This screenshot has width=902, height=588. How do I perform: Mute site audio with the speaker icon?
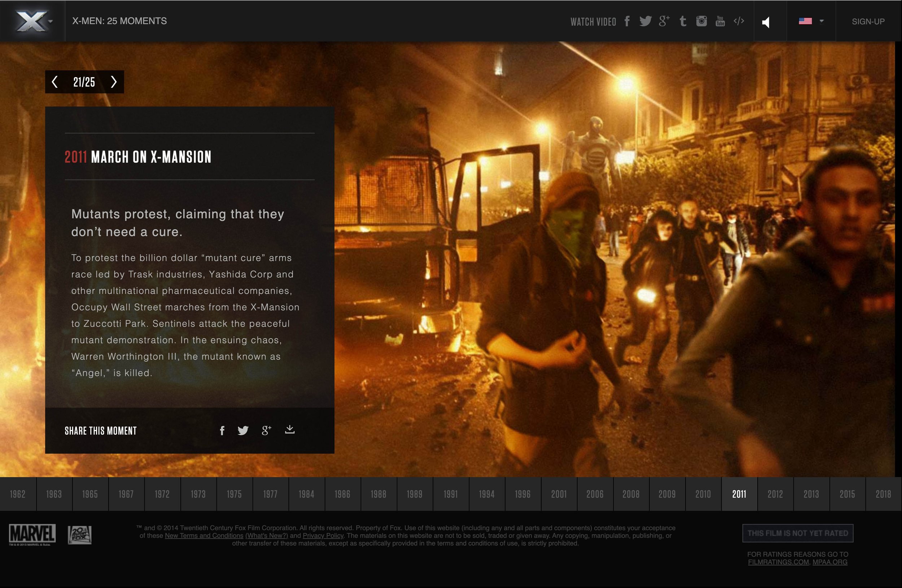click(x=766, y=22)
